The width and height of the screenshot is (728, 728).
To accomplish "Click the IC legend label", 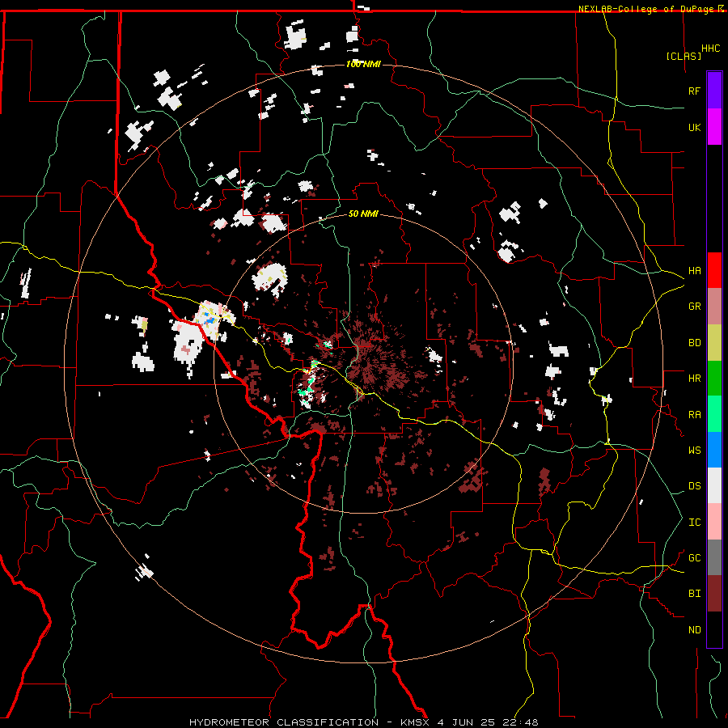I will [694, 523].
